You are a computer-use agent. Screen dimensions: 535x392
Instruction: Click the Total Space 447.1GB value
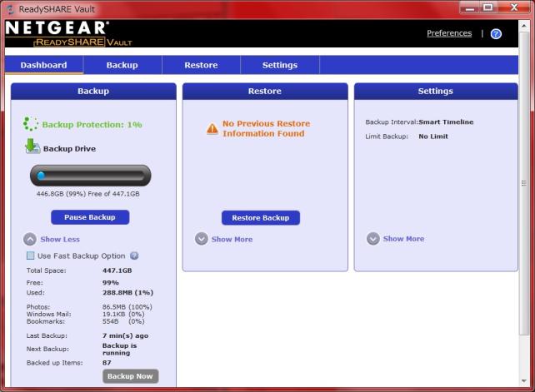click(x=117, y=270)
